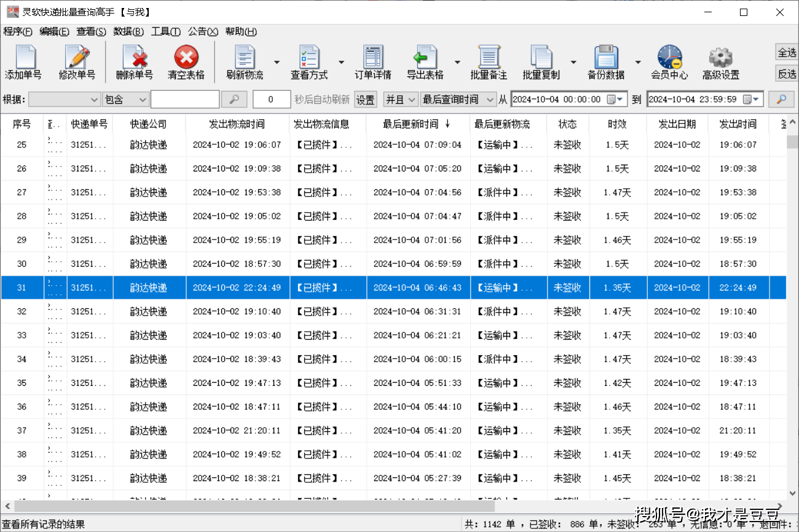Click the 设置 auto-refresh button
The height and width of the screenshot is (532, 799).
pyautogui.click(x=366, y=100)
